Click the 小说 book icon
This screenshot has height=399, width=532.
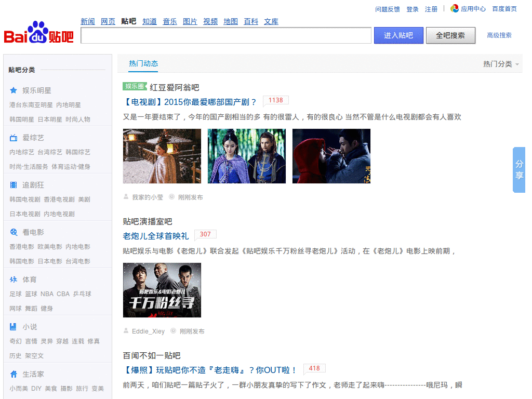point(14,326)
